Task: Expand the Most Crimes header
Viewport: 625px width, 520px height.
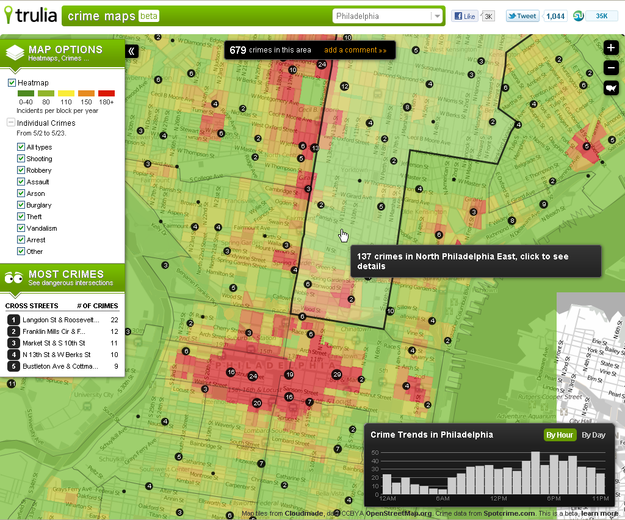Action: click(x=63, y=278)
